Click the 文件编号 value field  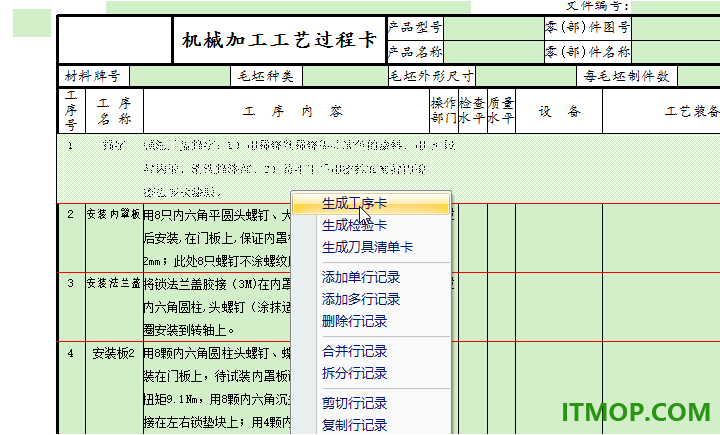click(x=675, y=6)
